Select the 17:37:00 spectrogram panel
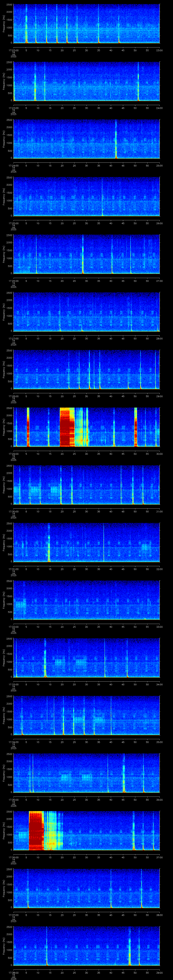173x980 pixels. pos(87,888)
